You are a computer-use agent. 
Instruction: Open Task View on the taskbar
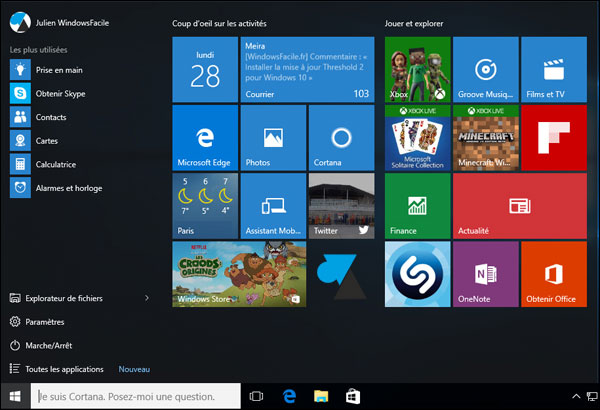[256, 397]
